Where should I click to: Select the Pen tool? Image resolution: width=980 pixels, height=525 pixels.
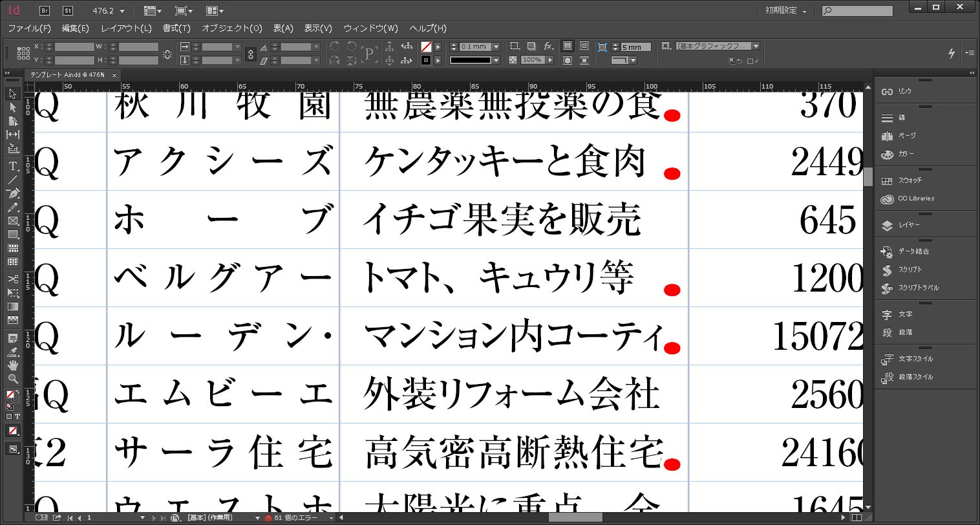pyautogui.click(x=13, y=193)
